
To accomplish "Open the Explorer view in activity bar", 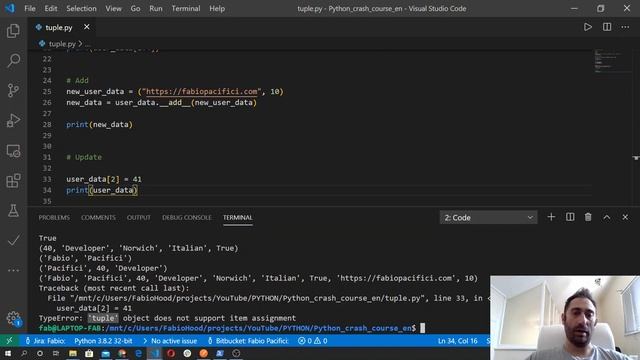I will [13, 31].
